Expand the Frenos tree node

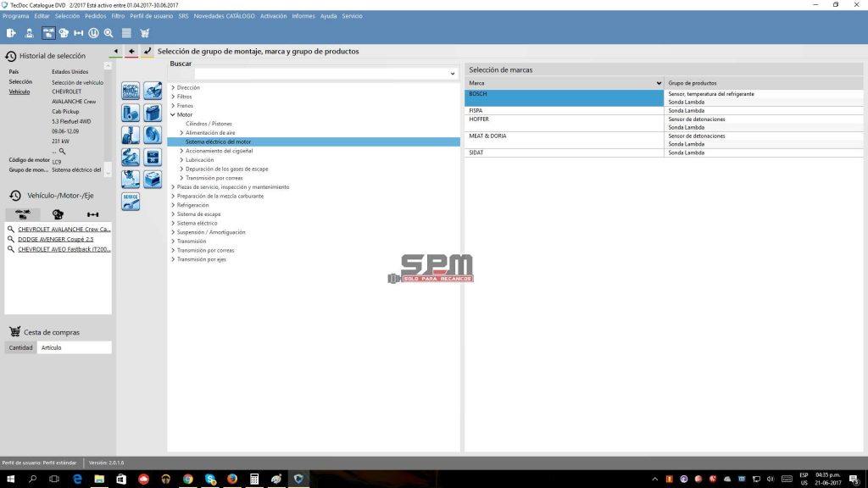tap(173, 106)
